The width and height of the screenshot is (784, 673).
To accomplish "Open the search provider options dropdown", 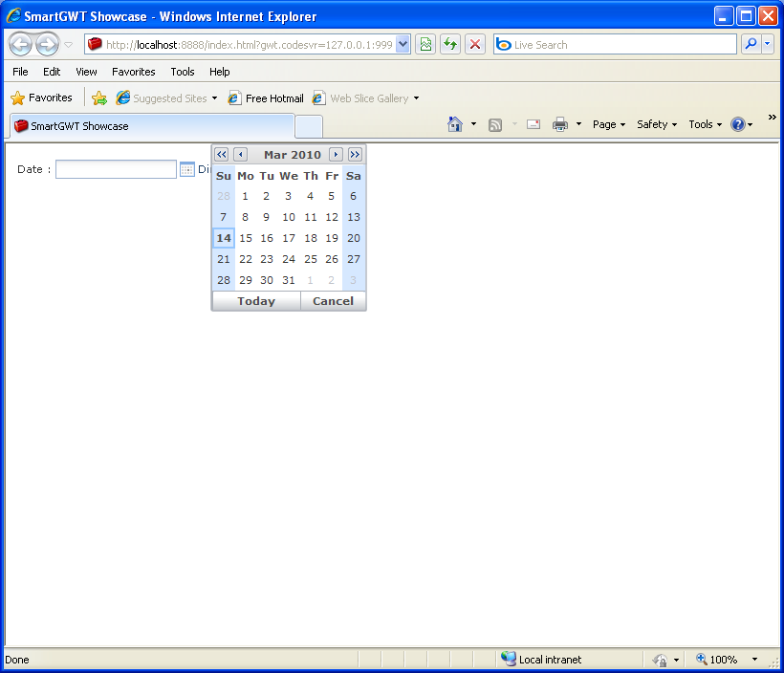I will [x=768, y=45].
